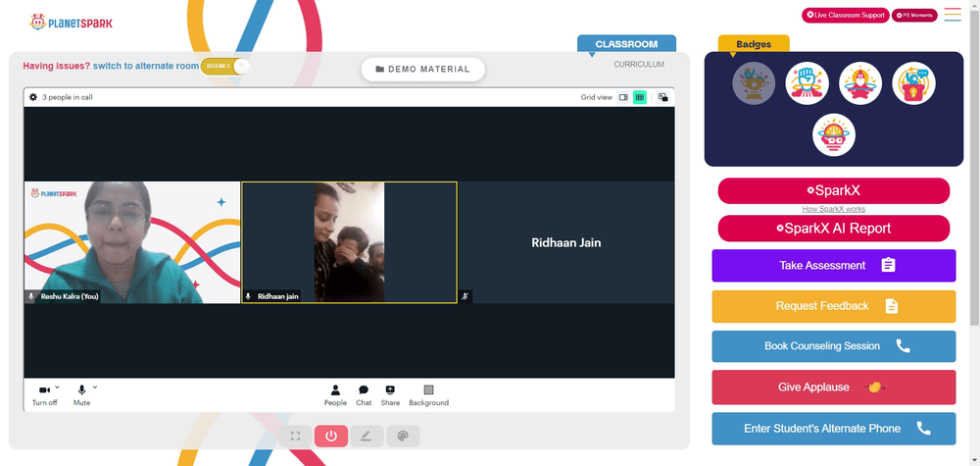Open the People participants panel

[x=335, y=395]
